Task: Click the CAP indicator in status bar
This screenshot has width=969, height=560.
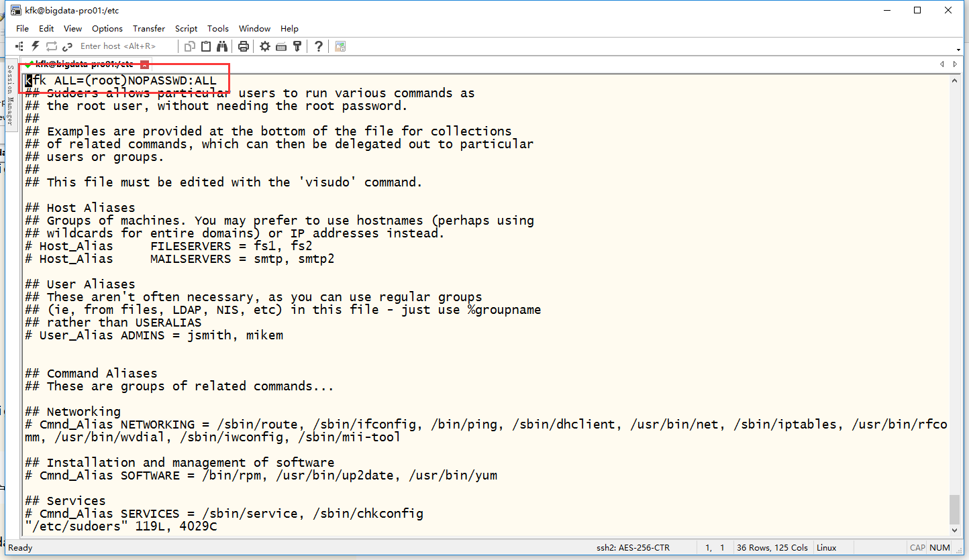Action: tap(917, 548)
